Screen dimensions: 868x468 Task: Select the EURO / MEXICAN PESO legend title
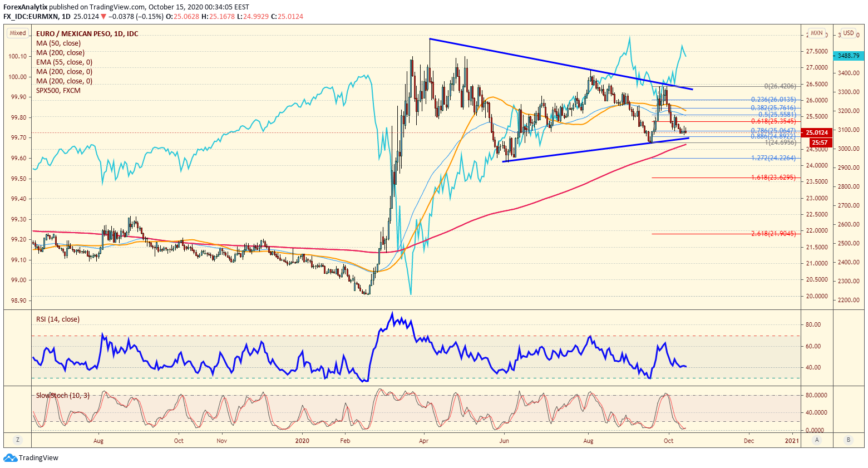click(x=87, y=34)
